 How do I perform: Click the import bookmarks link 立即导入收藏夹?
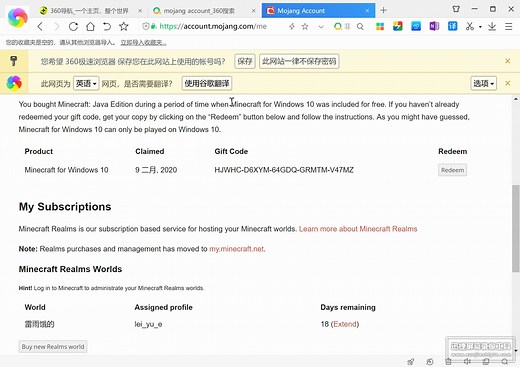coord(143,43)
